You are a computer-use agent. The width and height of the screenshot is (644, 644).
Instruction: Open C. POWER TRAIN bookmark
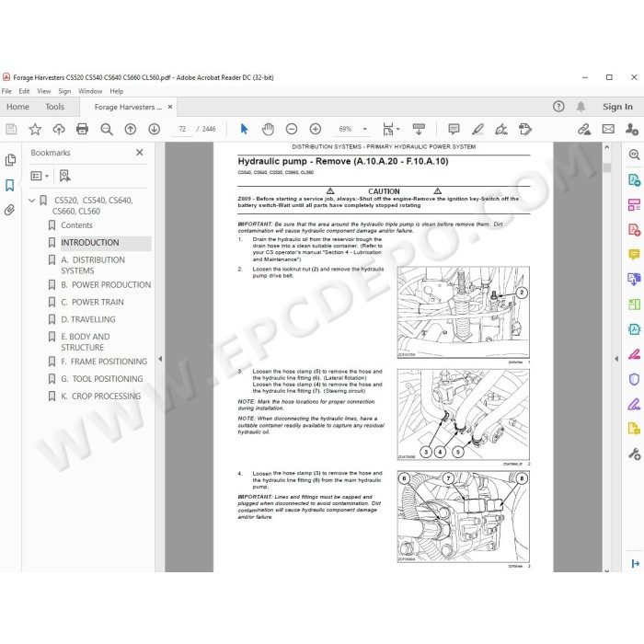[x=92, y=302]
